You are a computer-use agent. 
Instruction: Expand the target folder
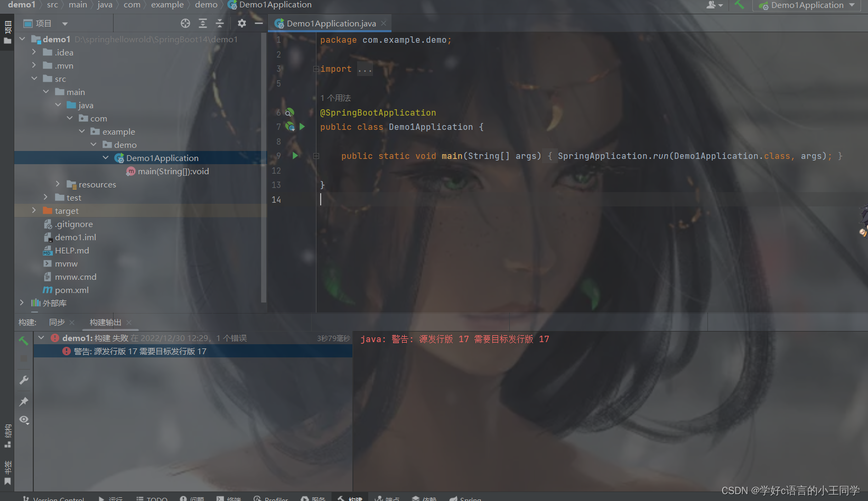34,211
